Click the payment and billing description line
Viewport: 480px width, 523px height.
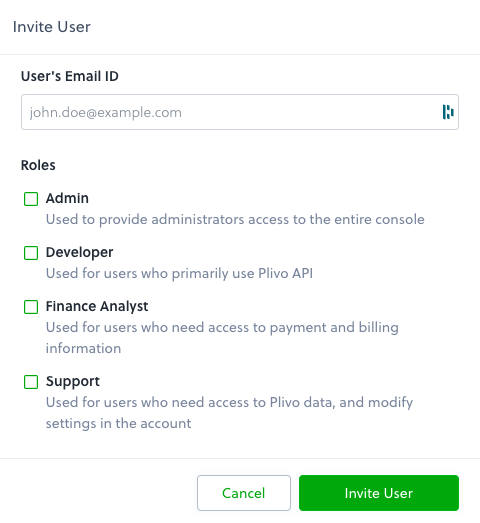tap(222, 328)
